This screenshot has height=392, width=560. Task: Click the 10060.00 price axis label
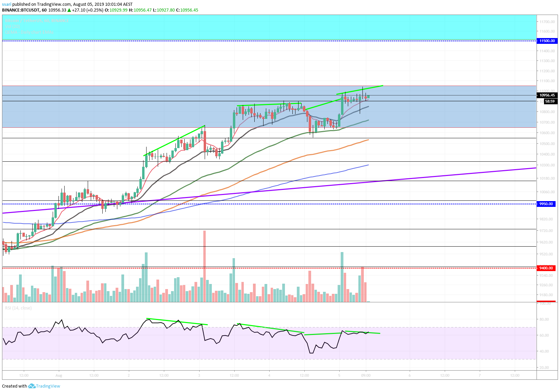click(547, 192)
